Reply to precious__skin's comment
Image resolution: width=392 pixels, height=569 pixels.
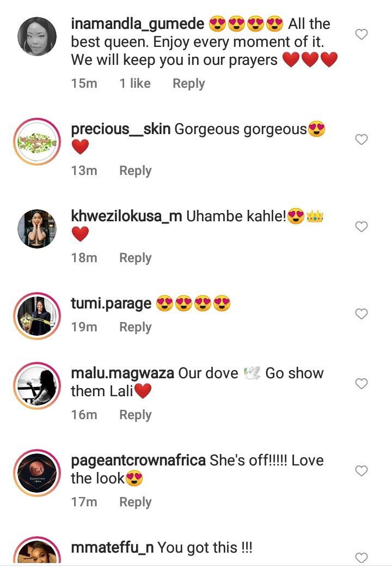pos(135,171)
